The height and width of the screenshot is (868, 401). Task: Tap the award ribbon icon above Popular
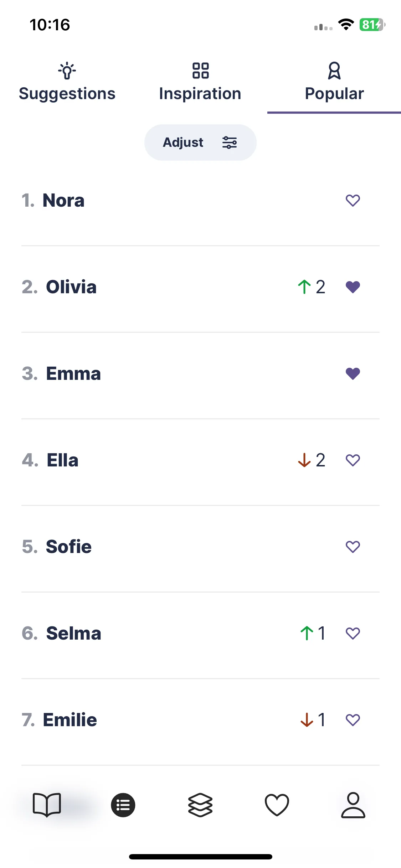tap(334, 71)
